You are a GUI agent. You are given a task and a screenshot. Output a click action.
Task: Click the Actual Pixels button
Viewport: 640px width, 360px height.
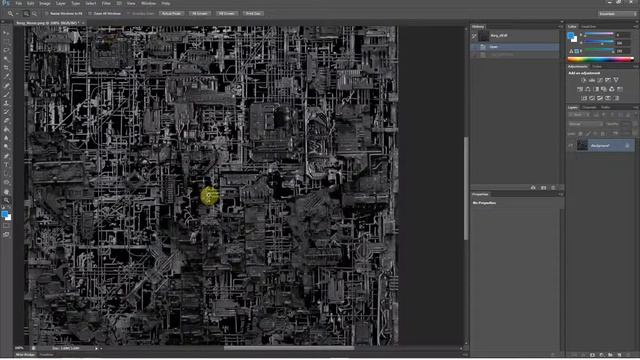tap(171, 13)
